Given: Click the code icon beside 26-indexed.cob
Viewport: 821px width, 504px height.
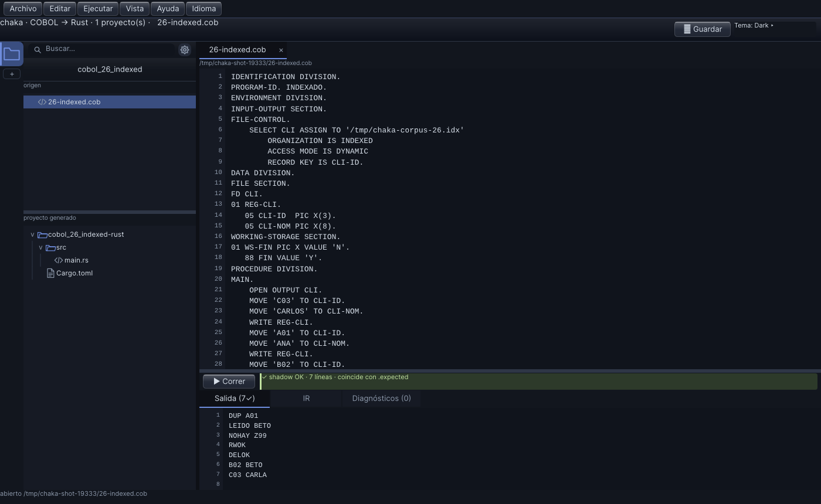Looking at the screenshot, I should pos(42,102).
